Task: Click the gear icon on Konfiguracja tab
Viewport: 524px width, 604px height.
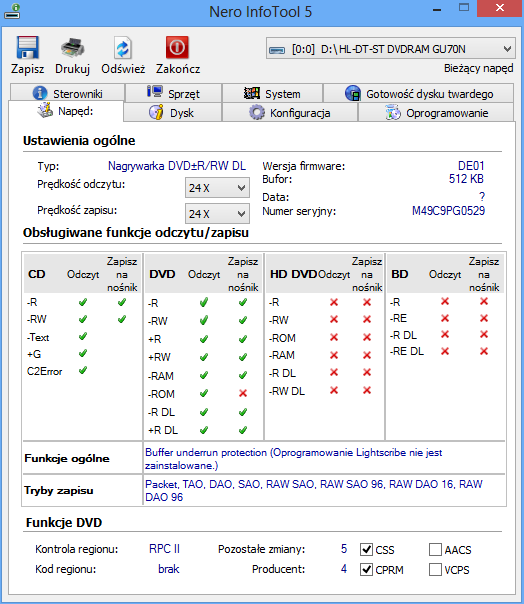Action: click(257, 113)
